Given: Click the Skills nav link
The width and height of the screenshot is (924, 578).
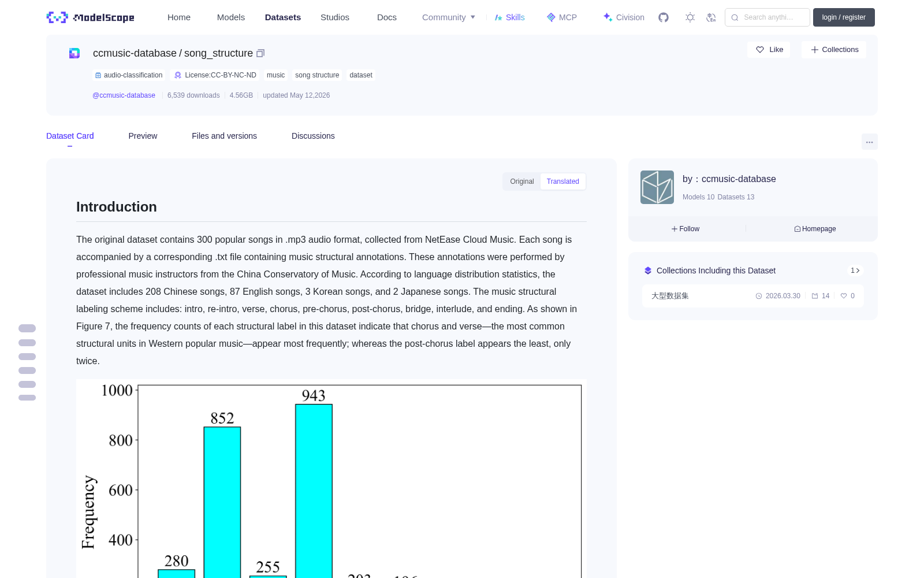Looking at the screenshot, I should point(509,17).
